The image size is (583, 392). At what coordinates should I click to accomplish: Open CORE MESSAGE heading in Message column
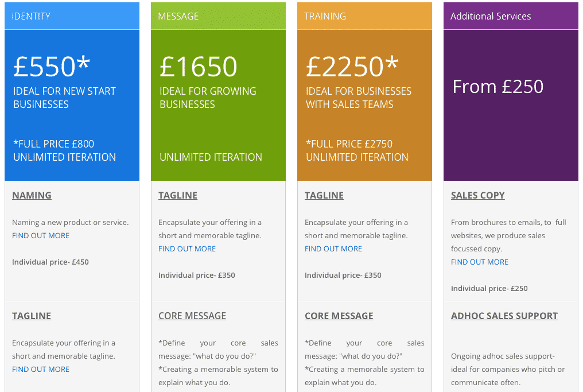point(192,316)
